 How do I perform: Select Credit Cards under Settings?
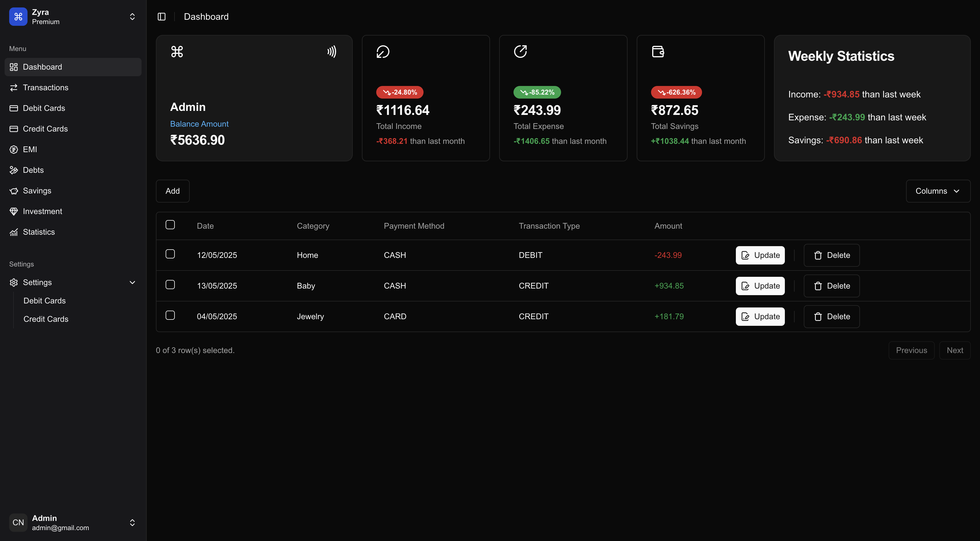point(46,319)
